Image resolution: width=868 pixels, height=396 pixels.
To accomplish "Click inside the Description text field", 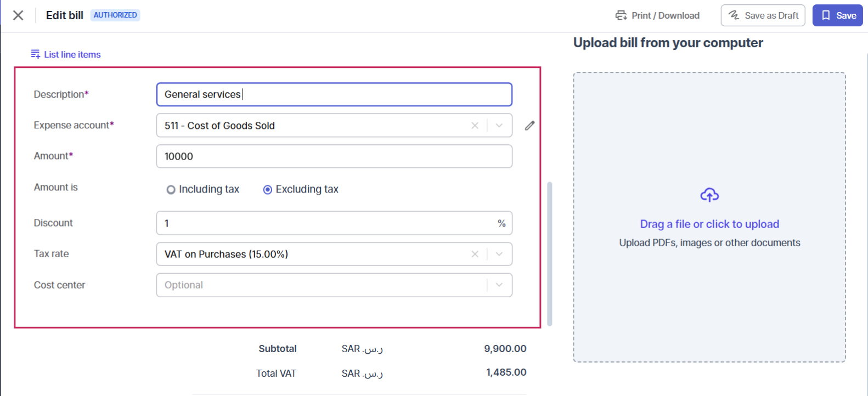I will click(x=334, y=94).
